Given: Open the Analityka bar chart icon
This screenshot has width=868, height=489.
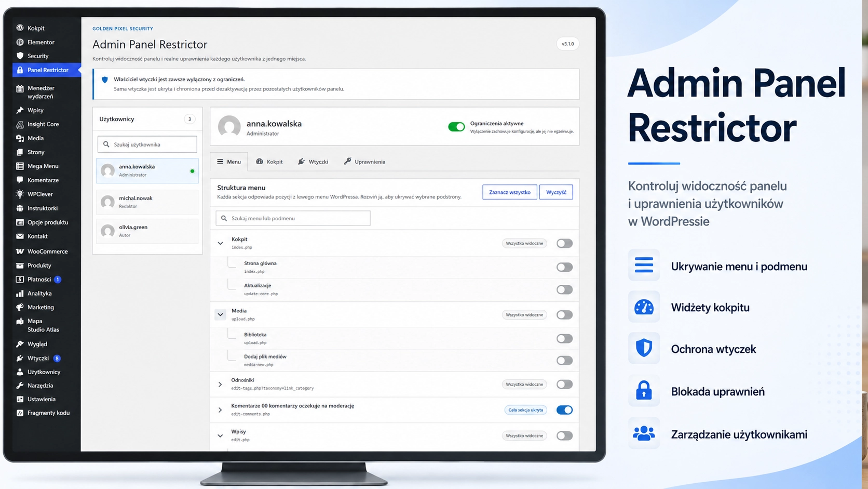Looking at the screenshot, I should coord(20,293).
